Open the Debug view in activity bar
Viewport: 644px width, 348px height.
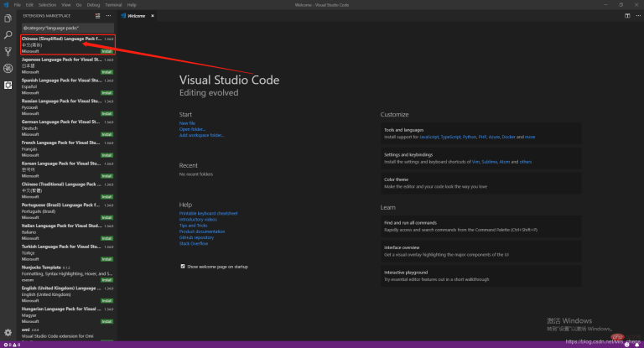[8, 68]
